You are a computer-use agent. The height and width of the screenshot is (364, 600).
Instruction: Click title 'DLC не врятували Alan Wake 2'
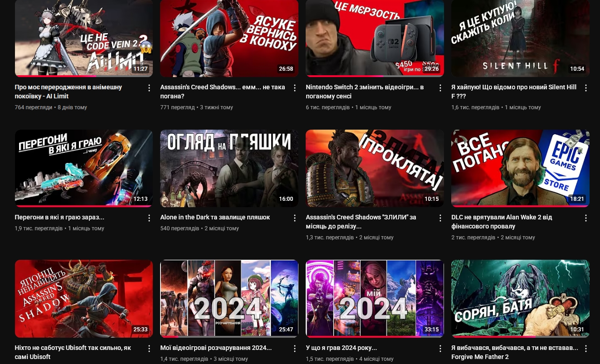click(502, 222)
